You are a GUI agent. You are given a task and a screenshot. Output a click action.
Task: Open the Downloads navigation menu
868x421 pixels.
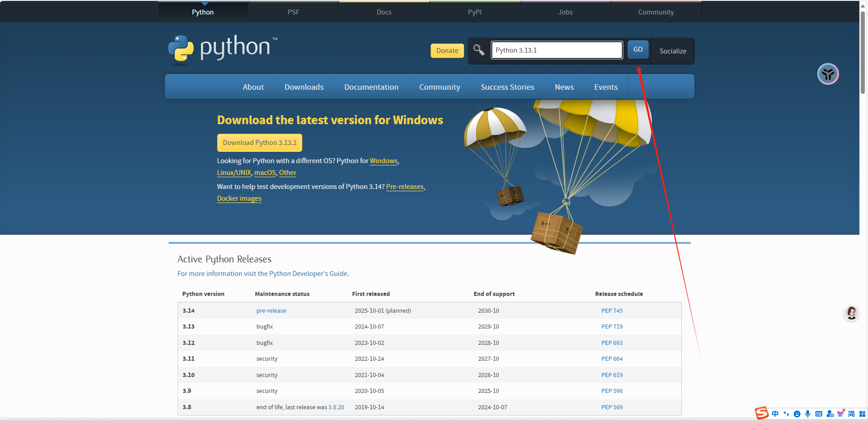[x=304, y=87]
